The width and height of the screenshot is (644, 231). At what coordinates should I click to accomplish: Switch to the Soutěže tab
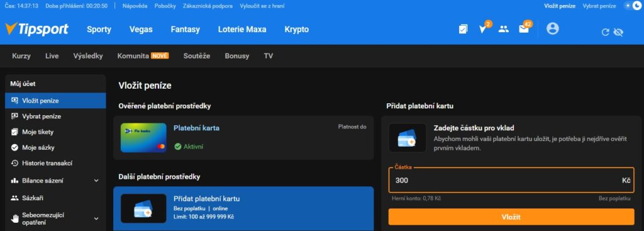coord(197,56)
